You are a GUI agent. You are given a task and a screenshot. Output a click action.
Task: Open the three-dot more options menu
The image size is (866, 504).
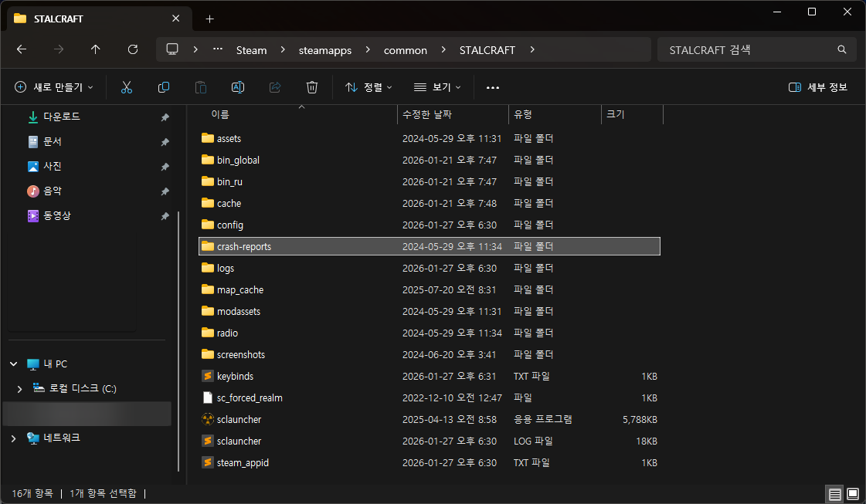click(493, 87)
